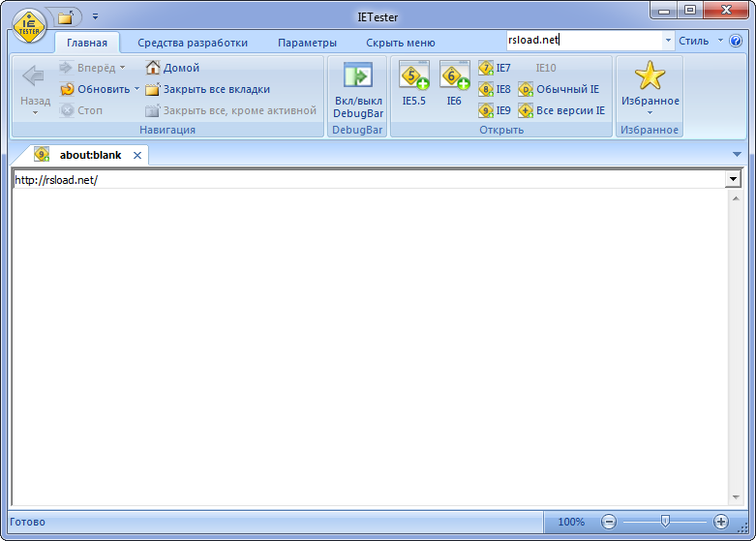Click the 100% zoom level
Image resolution: width=756 pixels, height=541 pixels.
pyautogui.click(x=571, y=522)
